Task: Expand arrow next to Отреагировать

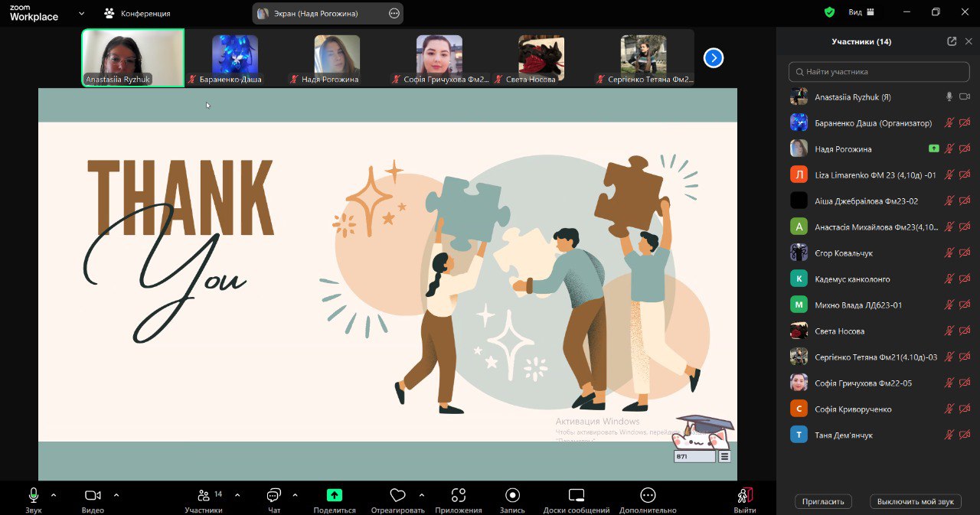Action: pos(422,494)
